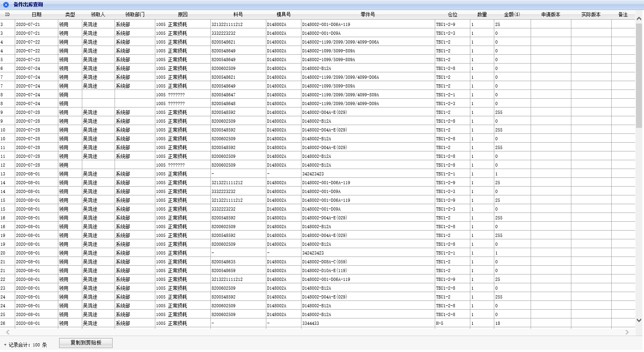Image resolution: width=644 pixels, height=352 pixels.
Task: Click the 领取部门 column header
Action: pyautogui.click(x=135, y=14)
